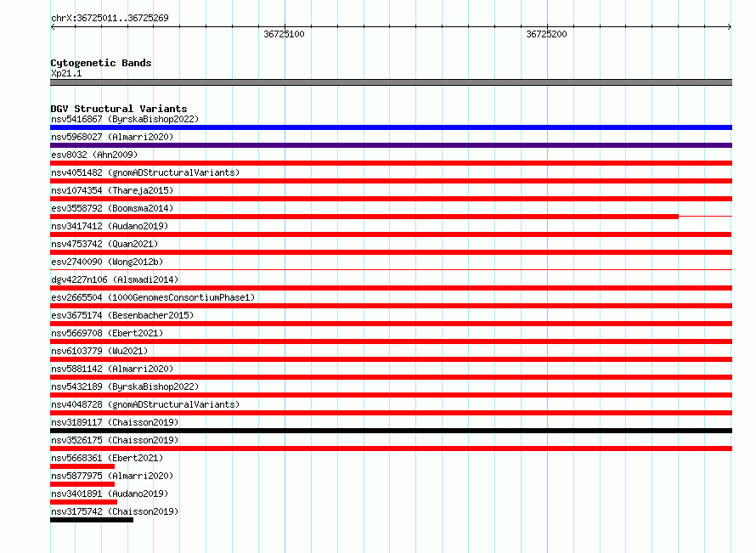Screen dimensions: 756x553
Task: Click the nsv4051482 (gnomADStructuralVariants) label
Action: point(145,172)
